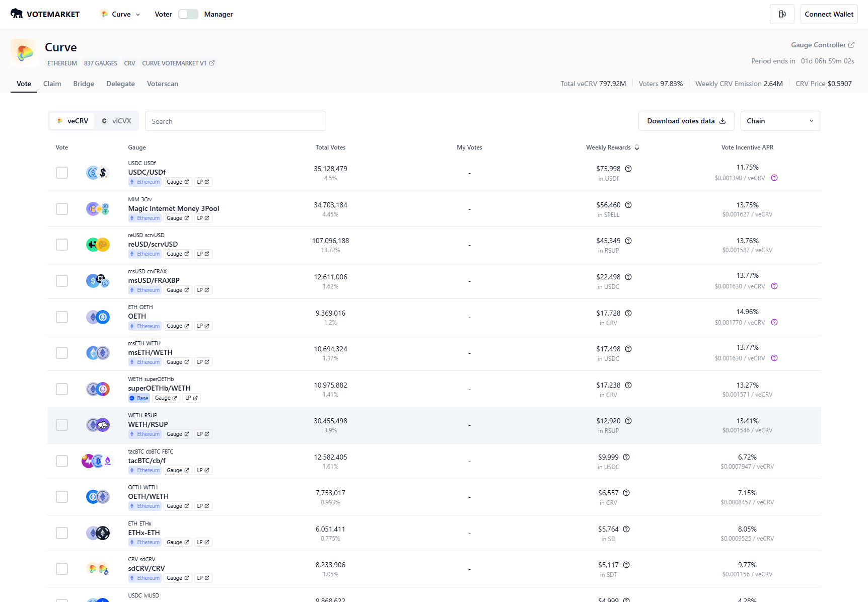
Task: Click the Ethereum tag on sdCRV/CRV row
Action: click(x=145, y=578)
